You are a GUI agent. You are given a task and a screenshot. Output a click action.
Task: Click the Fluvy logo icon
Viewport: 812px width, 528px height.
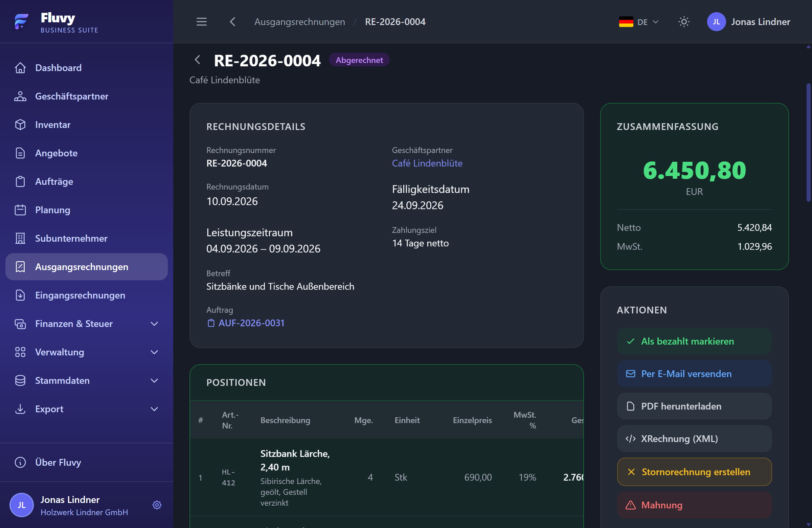click(x=22, y=22)
